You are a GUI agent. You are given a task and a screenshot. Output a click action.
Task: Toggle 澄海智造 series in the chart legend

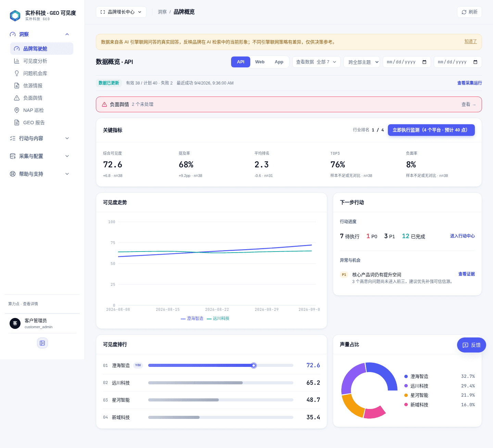pyautogui.click(x=192, y=319)
